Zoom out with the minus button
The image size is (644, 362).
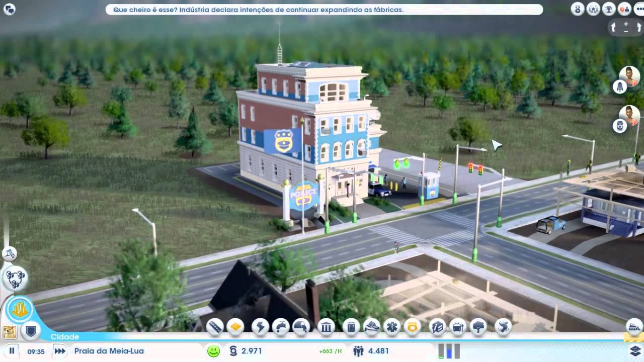point(626,31)
